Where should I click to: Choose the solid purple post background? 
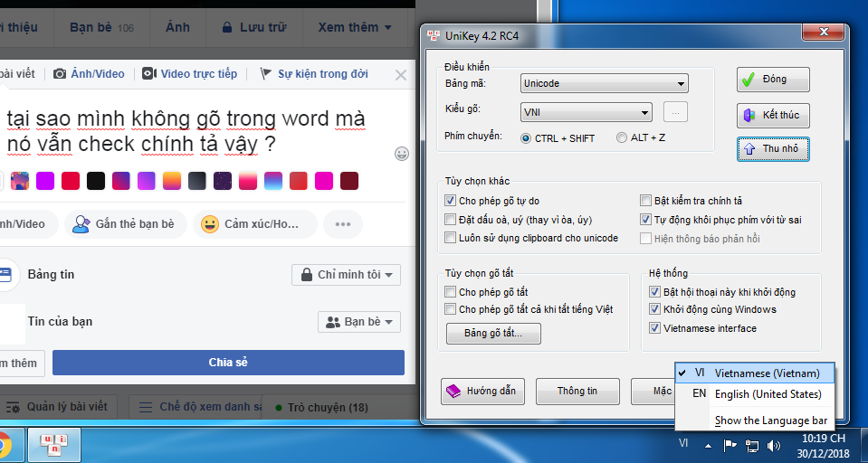click(x=45, y=181)
